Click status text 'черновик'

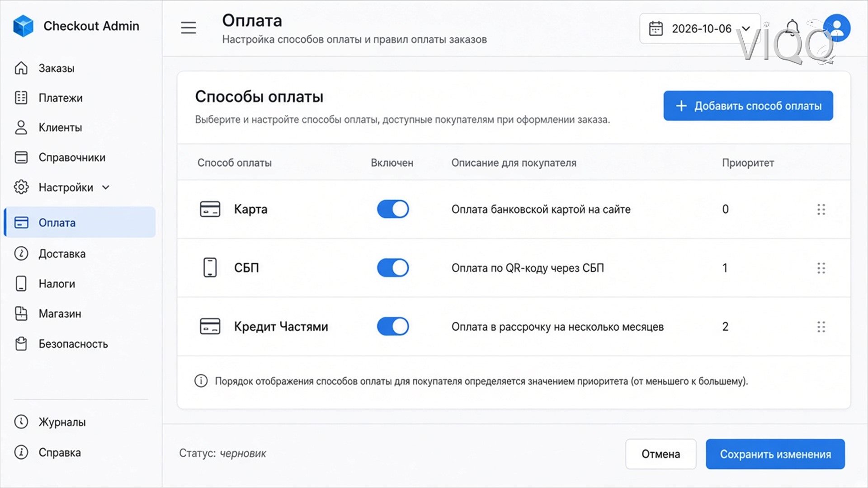tap(243, 453)
